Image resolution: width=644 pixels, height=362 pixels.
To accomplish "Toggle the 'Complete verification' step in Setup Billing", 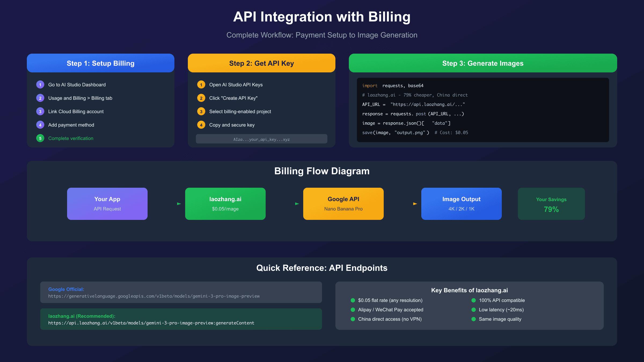I will (71, 138).
